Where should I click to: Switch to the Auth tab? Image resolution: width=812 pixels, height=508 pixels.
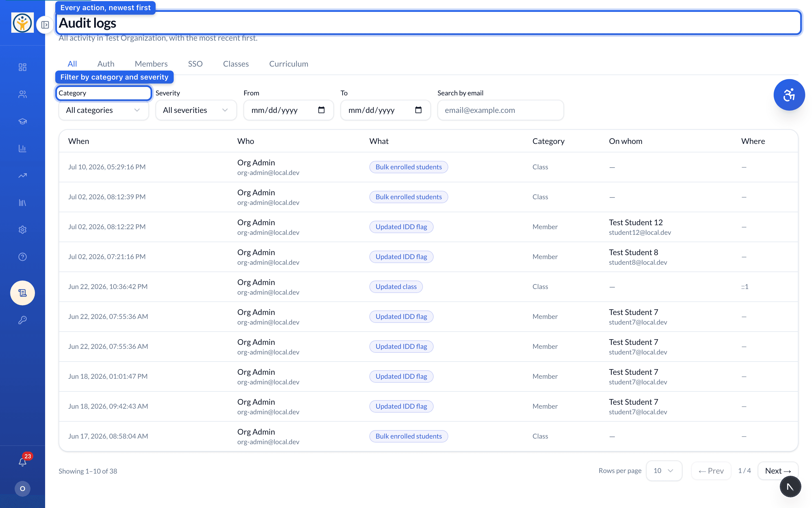(106, 64)
